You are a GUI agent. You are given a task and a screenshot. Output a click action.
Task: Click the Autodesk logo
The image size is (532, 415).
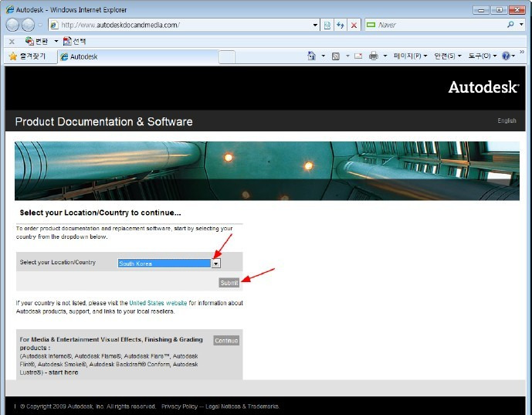click(x=483, y=87)
